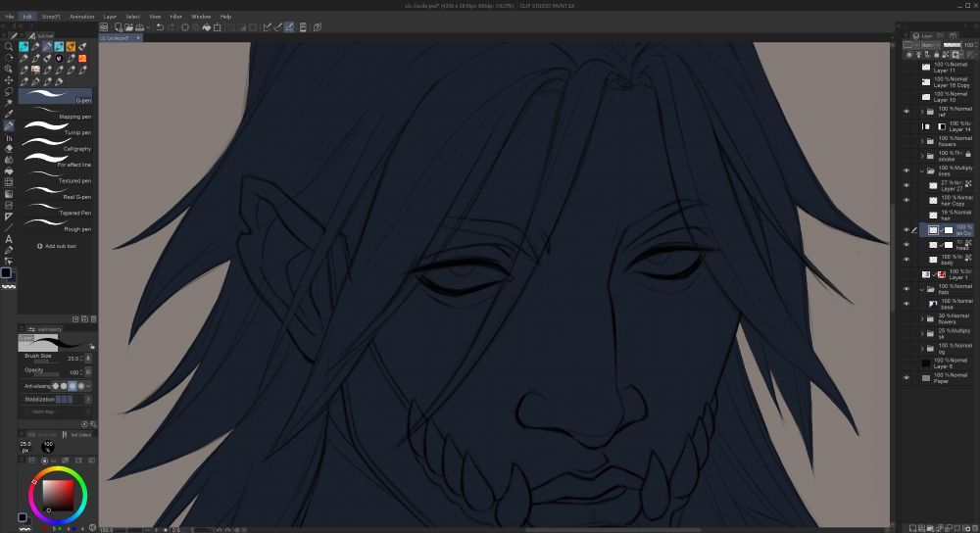Select the Eyedropper tool
Viewport: 980px width, 533px height.
tap(9, 114)
